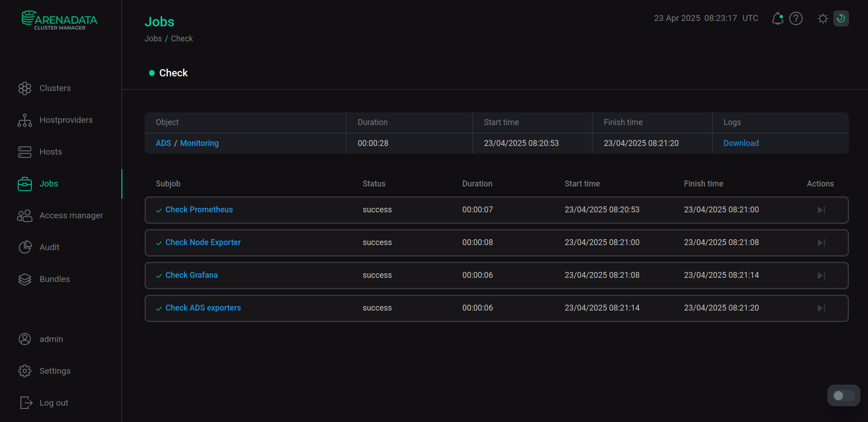The image size is (868, 422).
Task: Open the Monitoring service link
Action: (x=199, y=143)
